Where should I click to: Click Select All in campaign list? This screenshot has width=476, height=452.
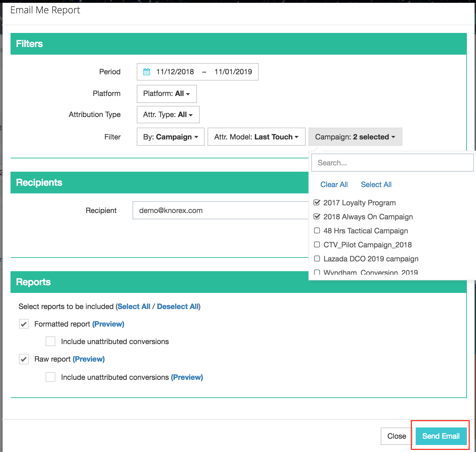pyautogui.click(x=376, y=185)
